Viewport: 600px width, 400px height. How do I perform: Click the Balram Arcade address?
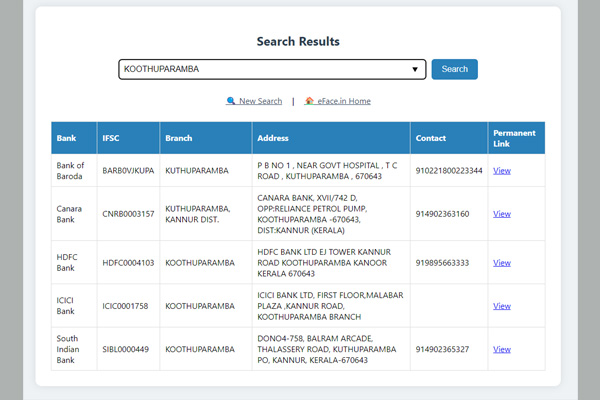(327, 349)
